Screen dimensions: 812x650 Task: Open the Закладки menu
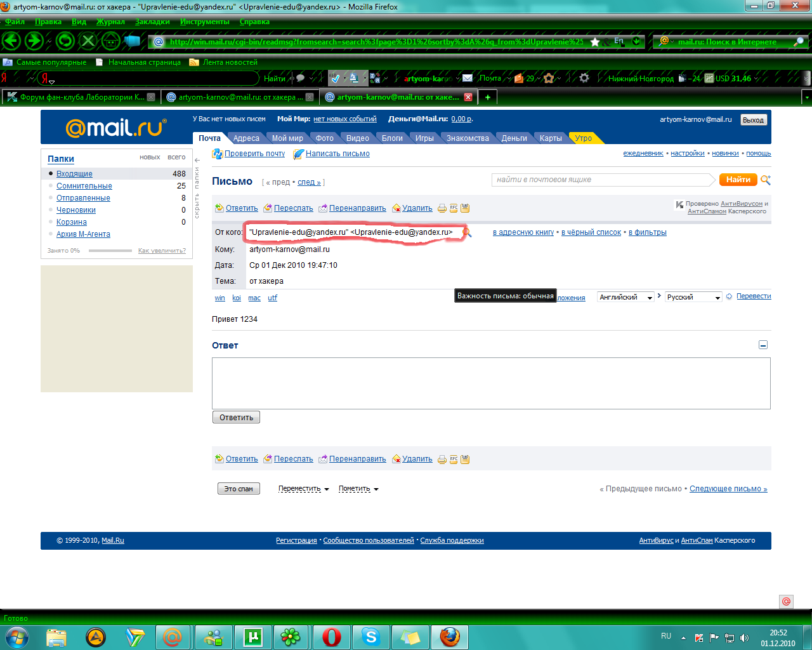click(x=152, y=22)
